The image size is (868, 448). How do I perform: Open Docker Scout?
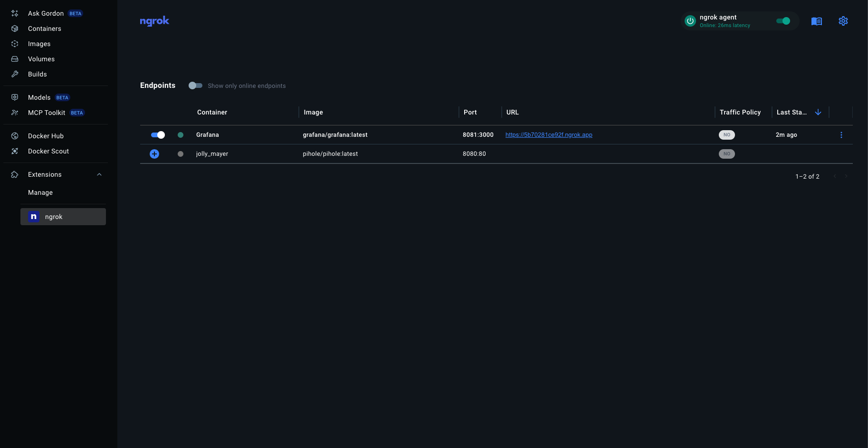48,151
